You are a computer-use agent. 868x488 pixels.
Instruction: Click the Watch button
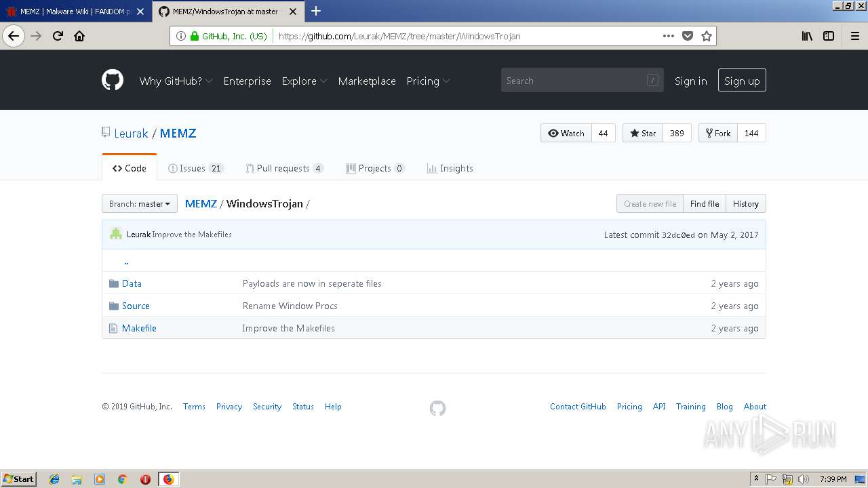tap(566, 133)
